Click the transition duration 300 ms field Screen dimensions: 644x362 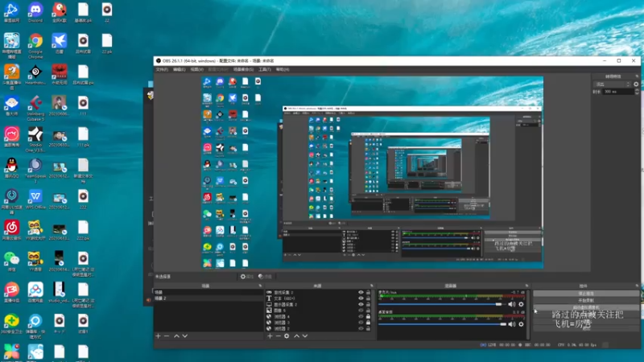[x=617, y=92]
